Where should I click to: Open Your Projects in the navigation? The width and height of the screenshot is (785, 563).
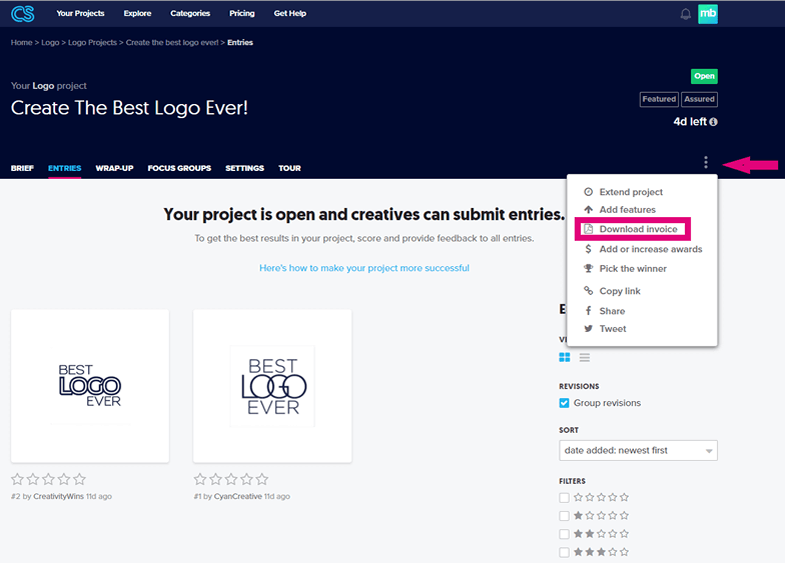pos(80,13)
